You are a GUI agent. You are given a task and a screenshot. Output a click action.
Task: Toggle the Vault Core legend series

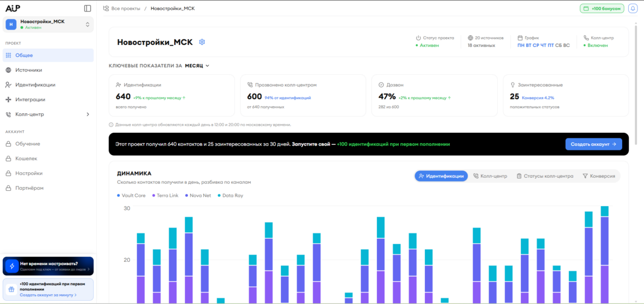coord(131,196)
